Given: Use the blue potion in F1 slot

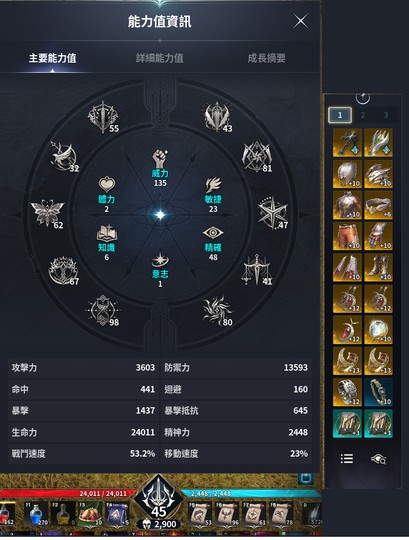Looking at the screenshot, I should coord(36,513).
